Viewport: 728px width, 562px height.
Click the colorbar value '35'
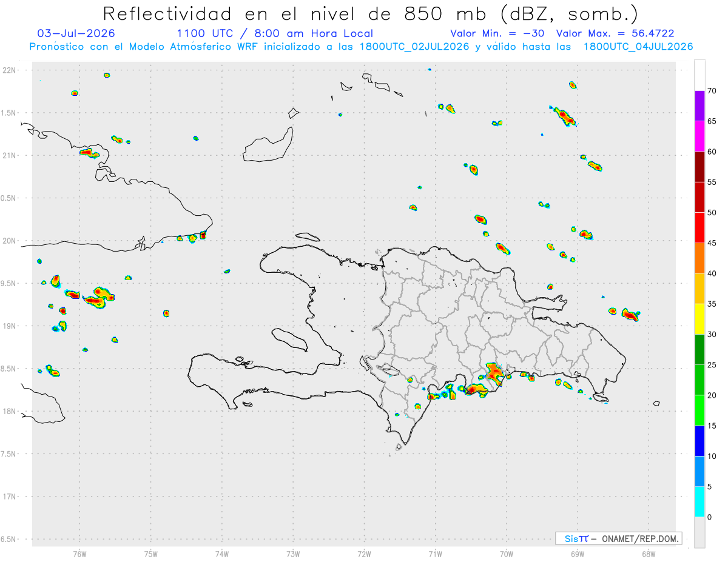coord(712,304)
